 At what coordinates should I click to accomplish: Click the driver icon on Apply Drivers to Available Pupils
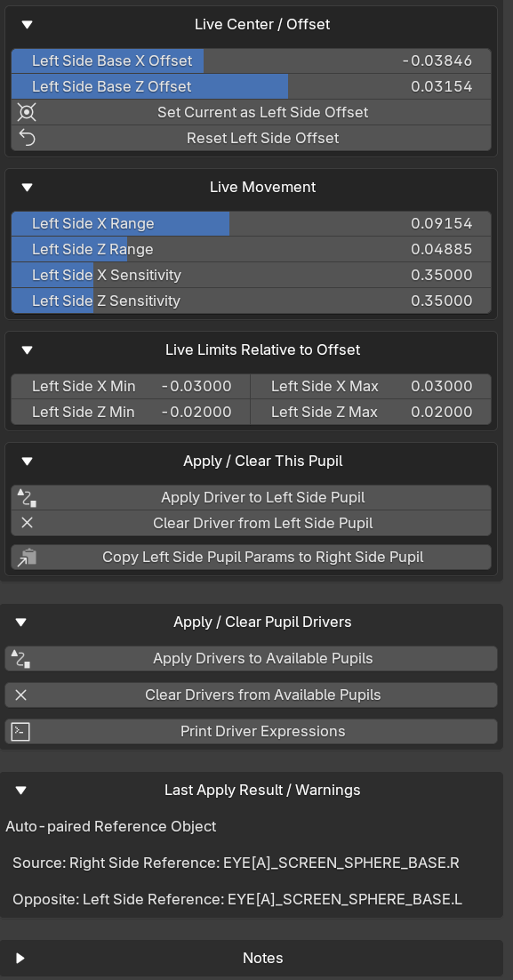pos(20,659)
